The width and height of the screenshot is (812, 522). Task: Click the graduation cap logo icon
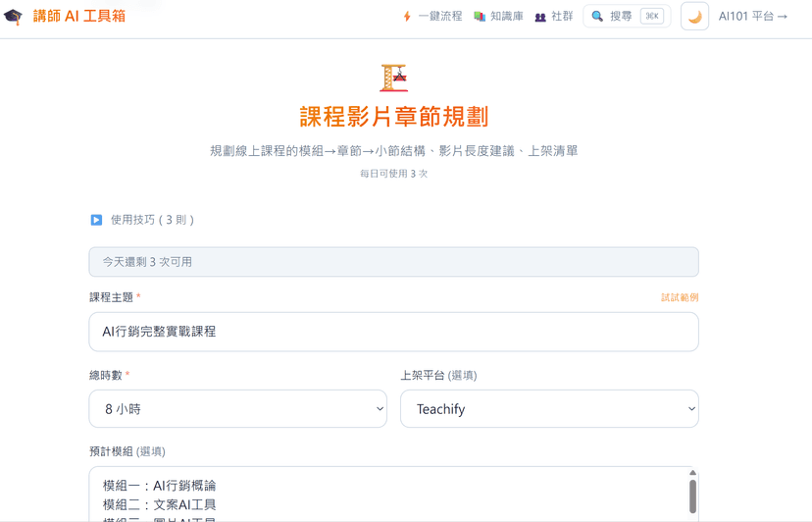(x=13, y=17)
